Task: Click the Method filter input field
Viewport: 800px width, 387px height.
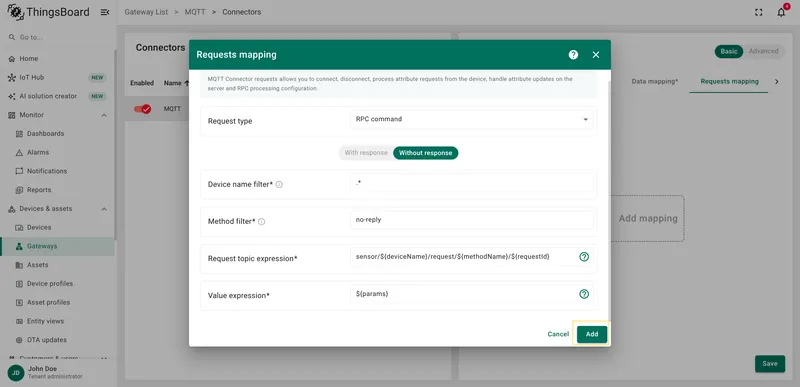Action: click(x=472, y=220)
